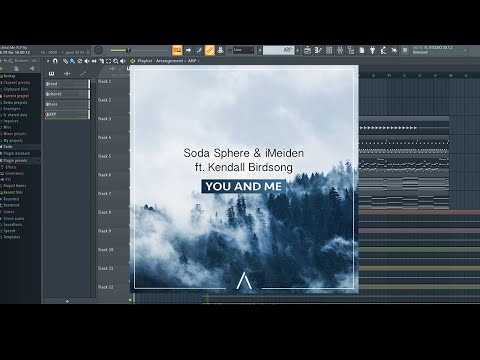Viewport: 480px width, 360px height.
Task: Select the Select tool in Playlist
Action: point(108,61)
